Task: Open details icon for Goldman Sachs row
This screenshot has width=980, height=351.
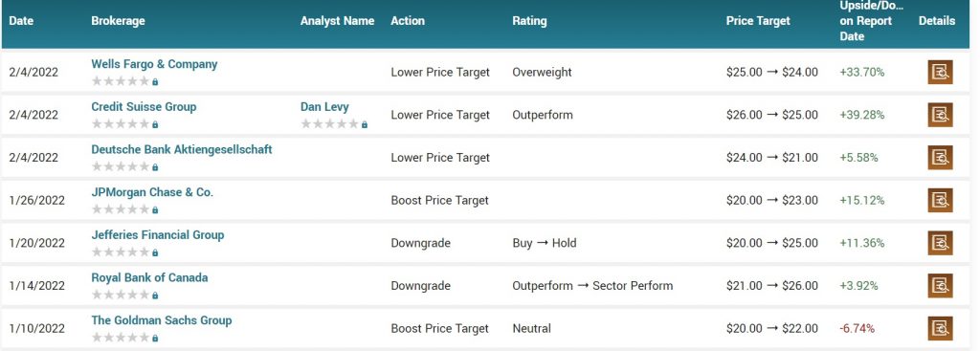Action: pos(940,328)
